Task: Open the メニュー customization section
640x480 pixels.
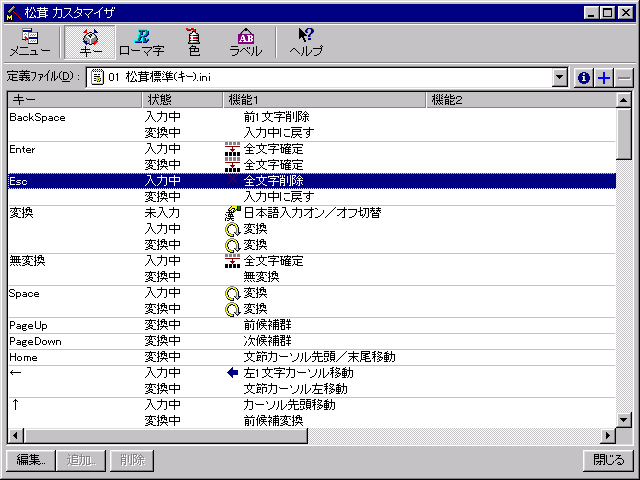Action: (29, 42)
